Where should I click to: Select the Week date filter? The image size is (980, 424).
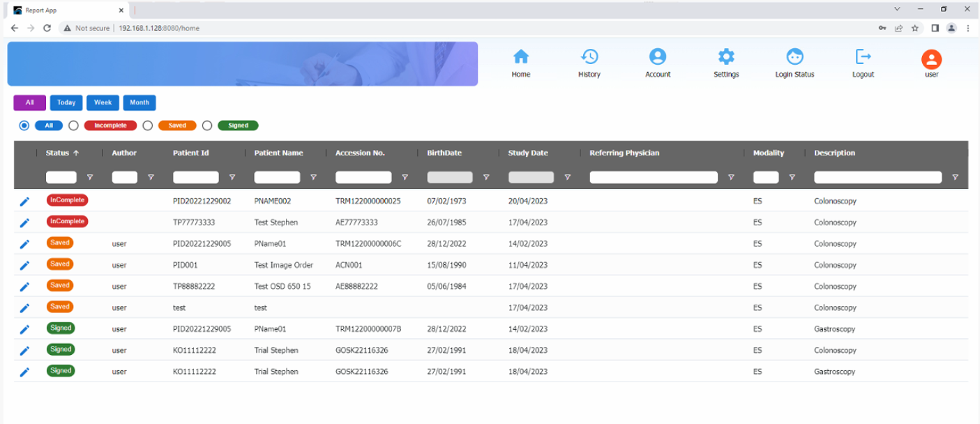coord(103,103)
